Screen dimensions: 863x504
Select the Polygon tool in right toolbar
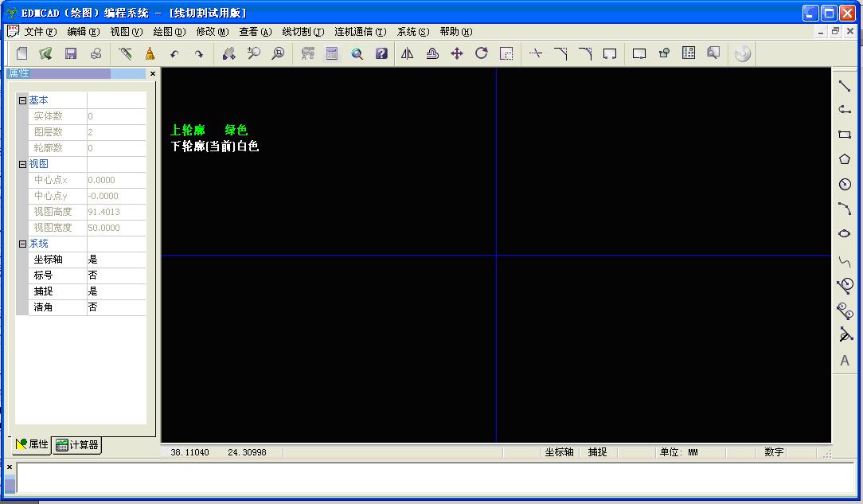(x=845, y=158)
